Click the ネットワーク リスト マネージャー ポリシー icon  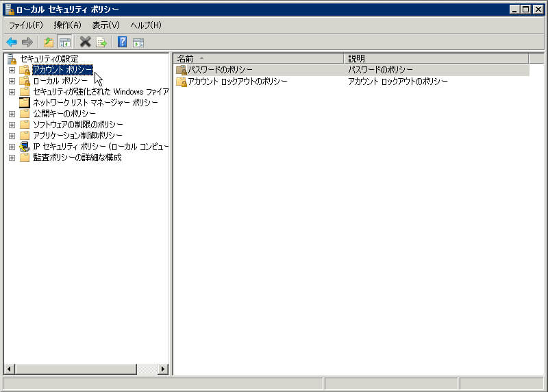click(25, 103)
